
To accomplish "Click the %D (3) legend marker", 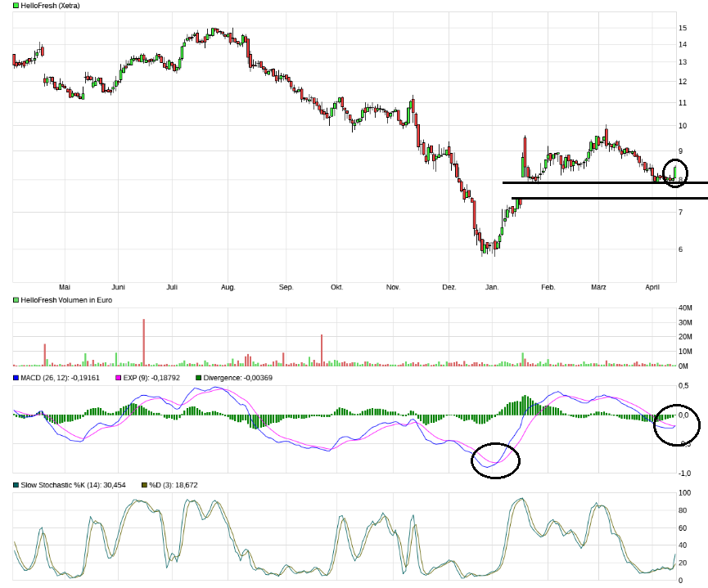I will [143, 485].
